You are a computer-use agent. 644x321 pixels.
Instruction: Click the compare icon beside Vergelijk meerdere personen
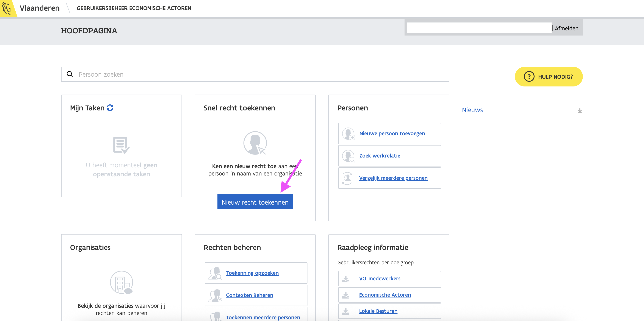pos(347,178)
